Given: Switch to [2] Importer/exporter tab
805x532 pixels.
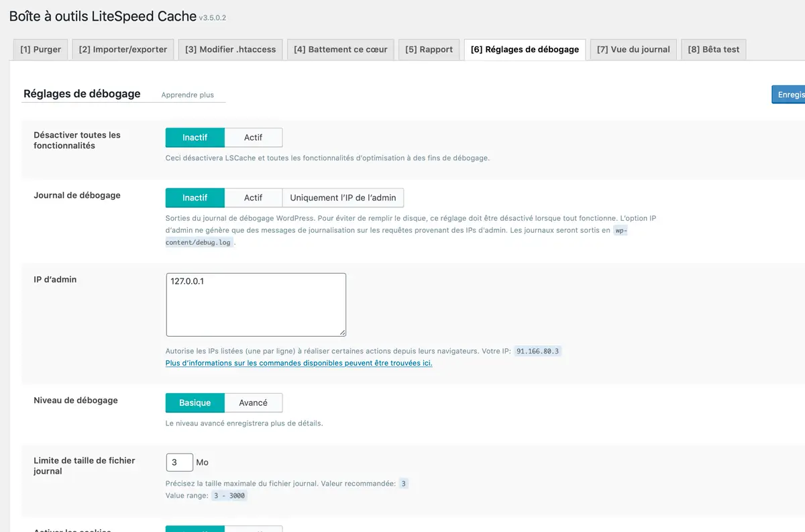Looking at the screenshot, I should pyautogui.click(x=123, y=50).
